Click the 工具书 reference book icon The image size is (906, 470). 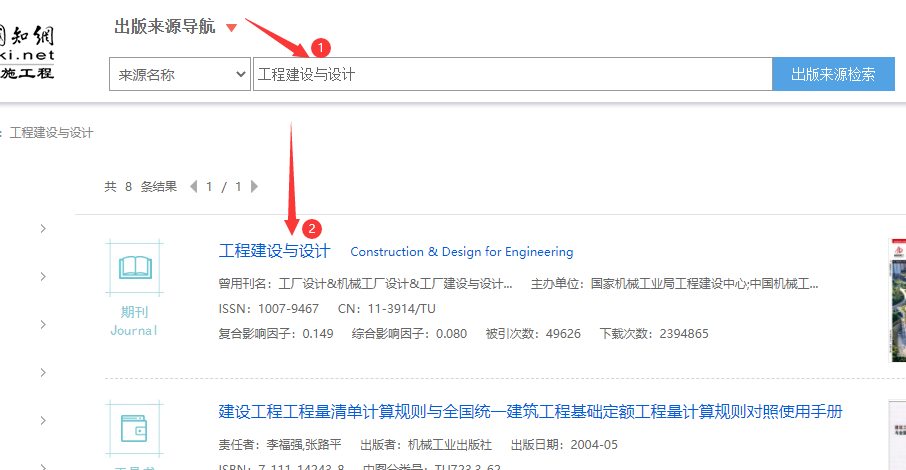[135, 430]
